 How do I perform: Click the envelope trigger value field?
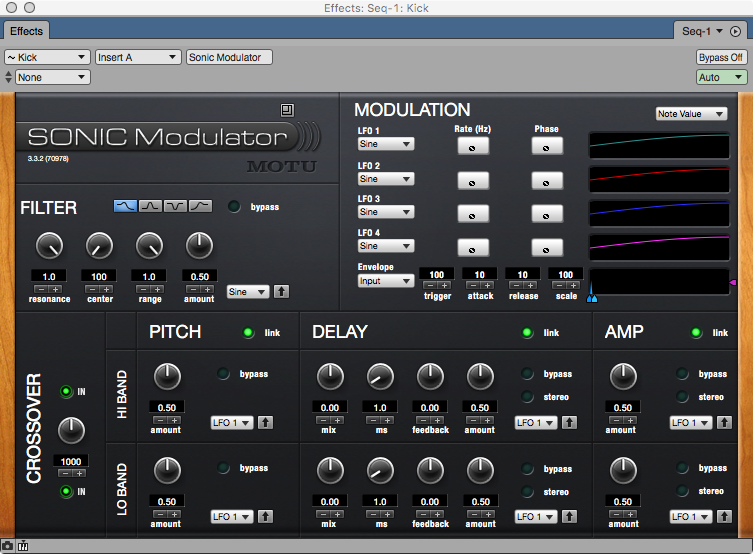tap(437, 274)
